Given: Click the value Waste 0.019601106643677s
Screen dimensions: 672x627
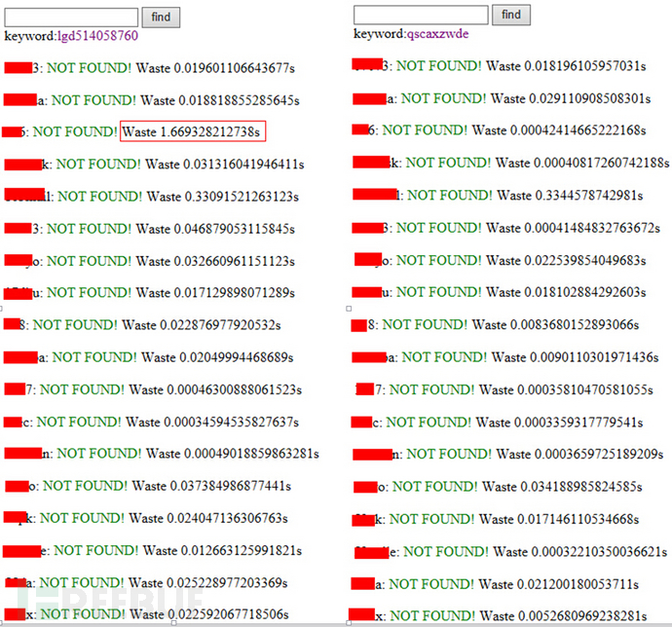Looking at the screenshot, I should [215, 68].
